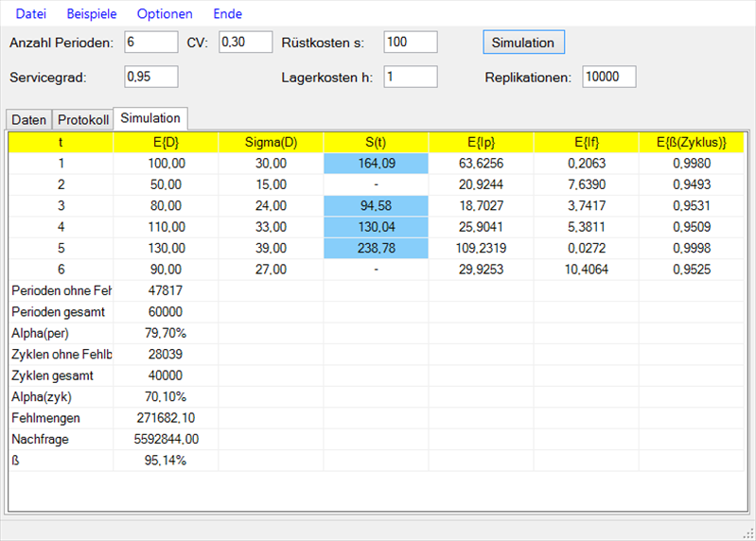
Task: Click the Lagerkosten h input field
Action: [x=410, y=77]
